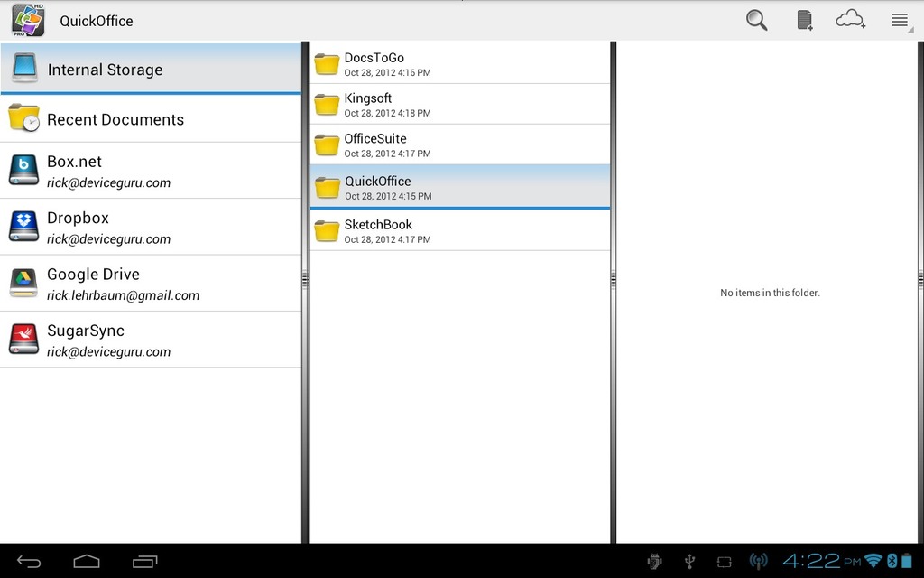
Task: Tap the USB connection status icon
Action: tap(689, 562)
